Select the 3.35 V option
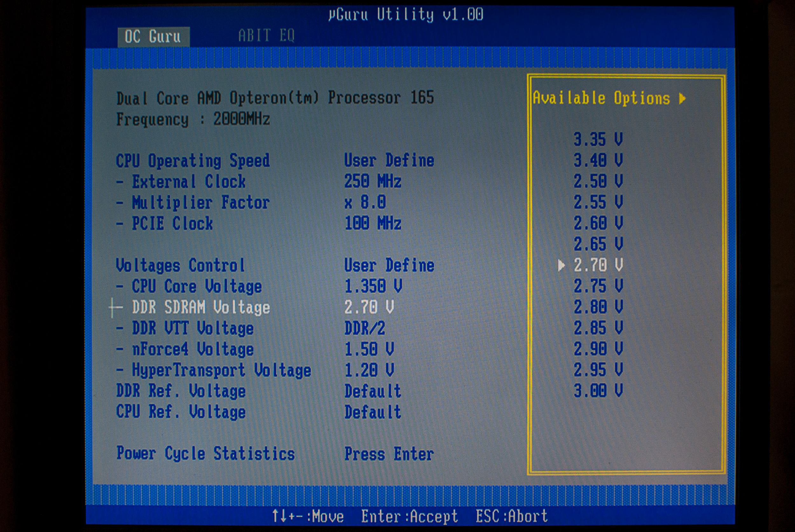This screenshot has width=795, height=532. (x=598, y=140)
